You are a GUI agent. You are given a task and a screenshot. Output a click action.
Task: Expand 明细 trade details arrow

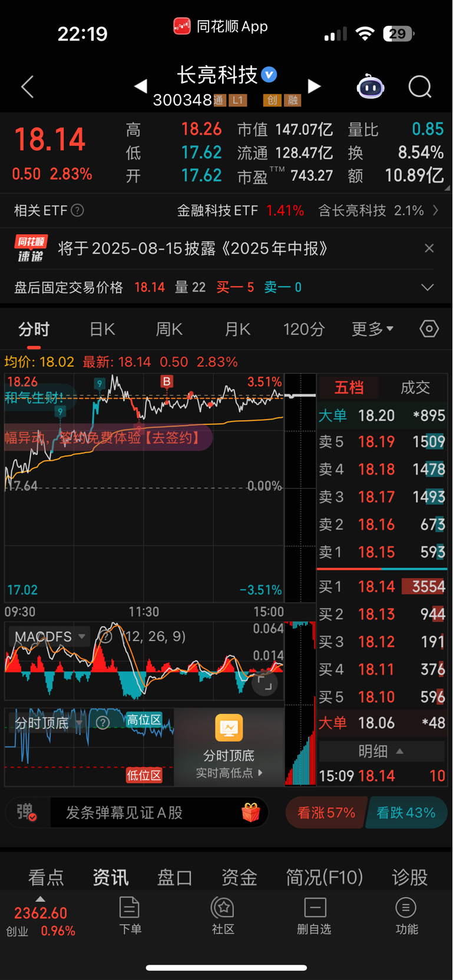point(382,751)
